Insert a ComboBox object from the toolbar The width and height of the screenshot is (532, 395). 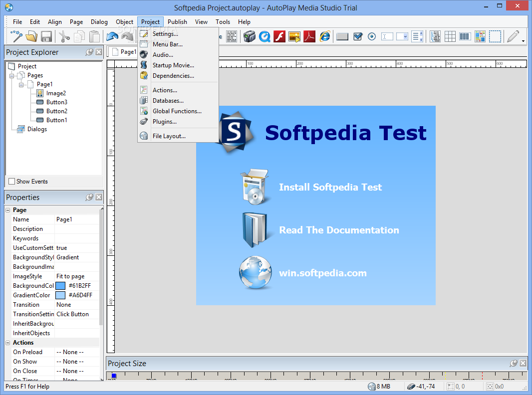tap(402, 36)
